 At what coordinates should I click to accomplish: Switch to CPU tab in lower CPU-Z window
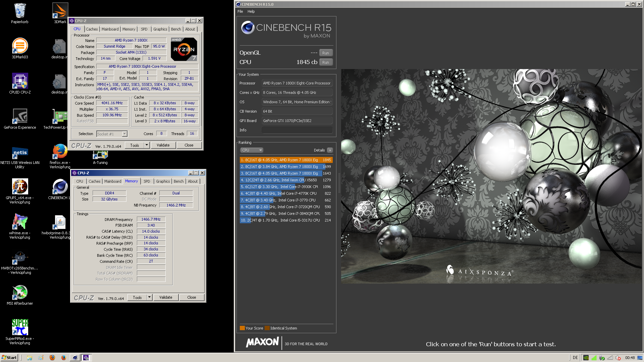point(79,181)
